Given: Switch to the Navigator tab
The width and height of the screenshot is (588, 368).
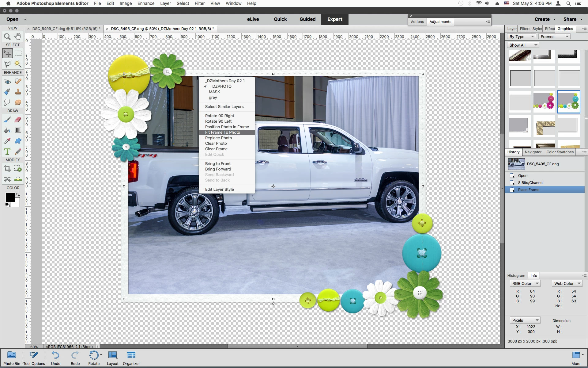Looking at the screenshot, I should [x=533, y=152].
